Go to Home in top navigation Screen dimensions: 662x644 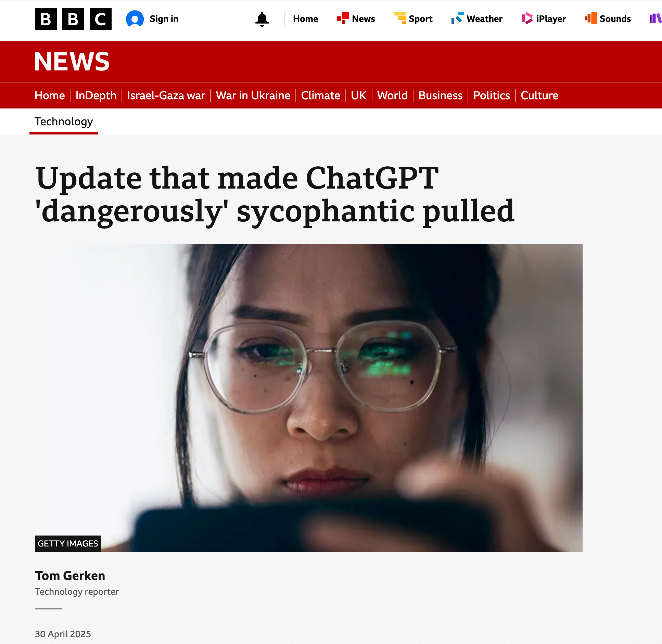point(305,19)
